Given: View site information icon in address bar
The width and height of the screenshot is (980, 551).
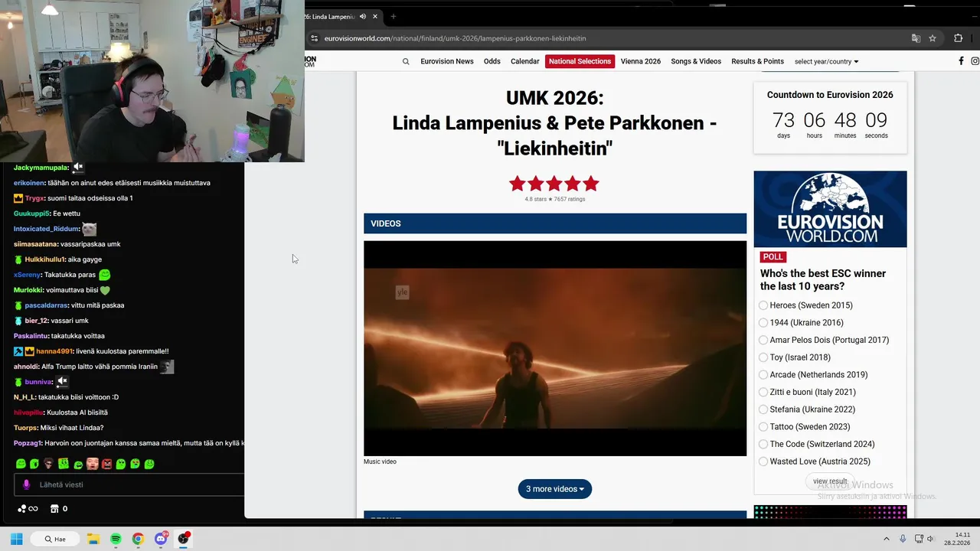Looking at the screenshot, I should tap(314, 38).
